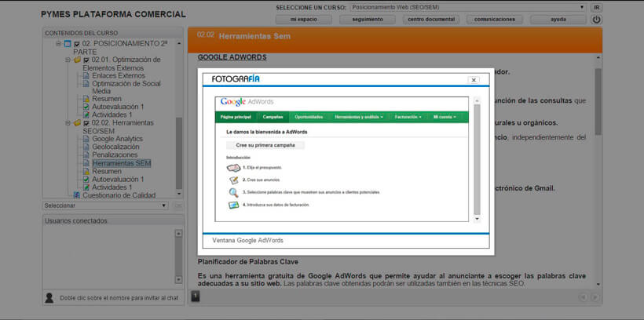Click the Actividades 1 icon under 02.01
The height and width of the screenshot is (320, 644).
tap(86, 115)
